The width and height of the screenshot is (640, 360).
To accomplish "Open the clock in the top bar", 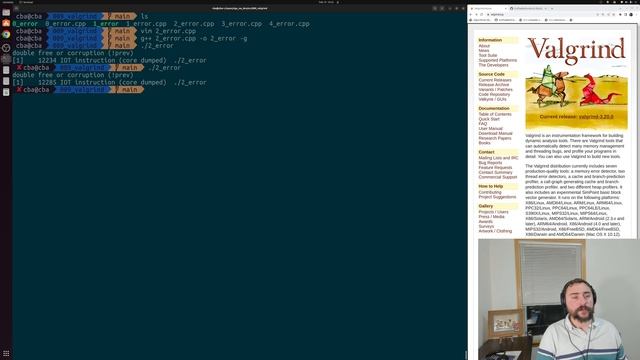I will click(x=327, y=2).
